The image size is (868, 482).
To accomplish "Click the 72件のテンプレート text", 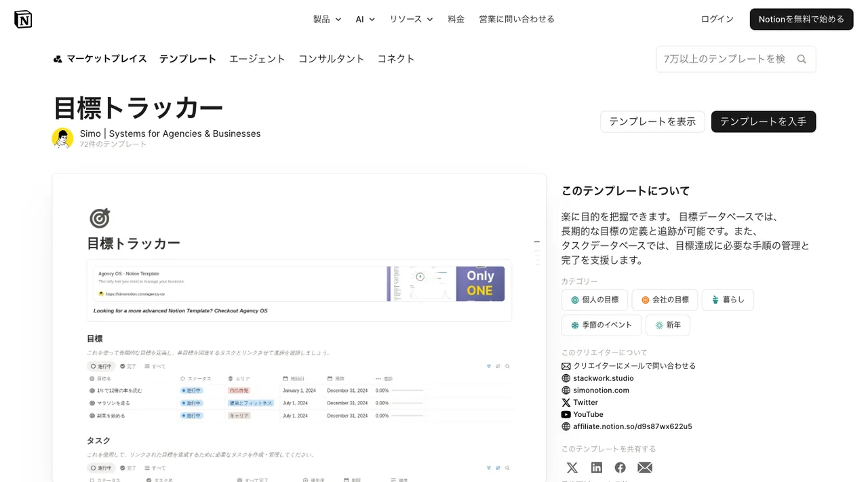I will point(113,144).
